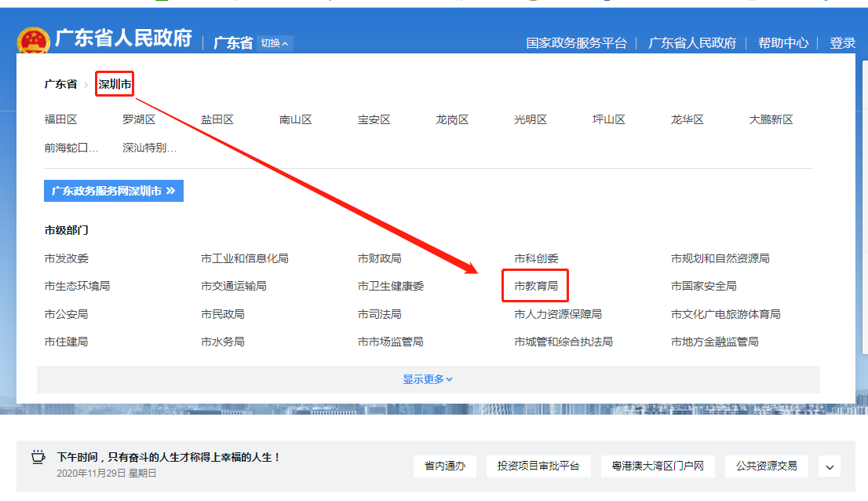Image resolution: width=868 pixels, height=501 pixels.
Task: Open 帮助中心 in top navigation
Action: click(782, 43)
